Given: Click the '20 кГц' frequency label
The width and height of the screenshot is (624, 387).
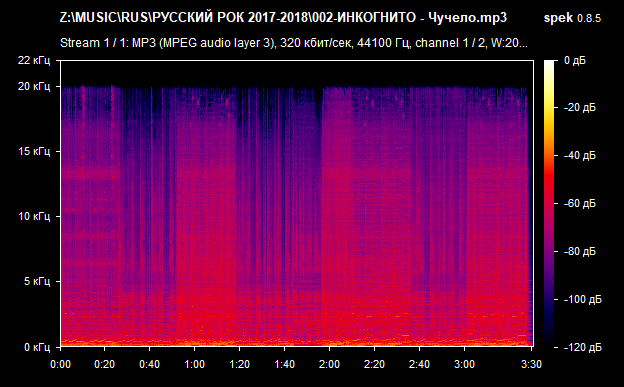Looking at the screenshot, I should point(34,86).
